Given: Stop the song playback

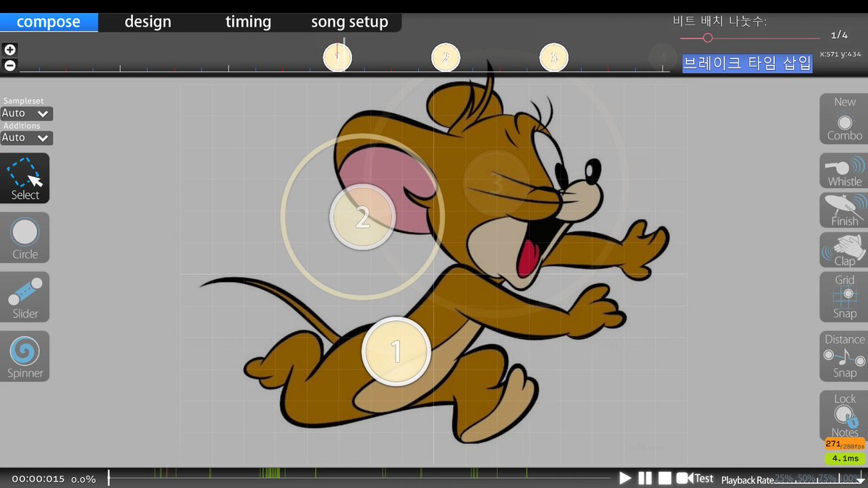Looking at the screenshot, I should 664,479.
